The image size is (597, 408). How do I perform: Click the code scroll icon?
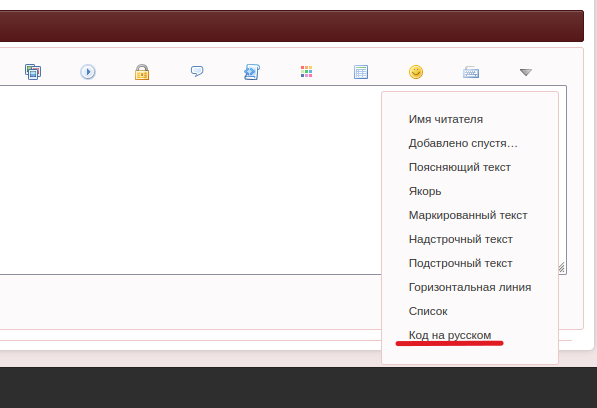(252, 72)
